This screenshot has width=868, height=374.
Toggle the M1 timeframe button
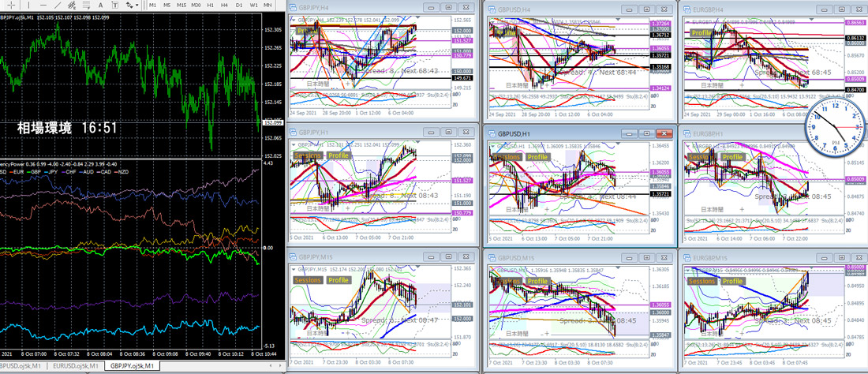coord(153,5)
